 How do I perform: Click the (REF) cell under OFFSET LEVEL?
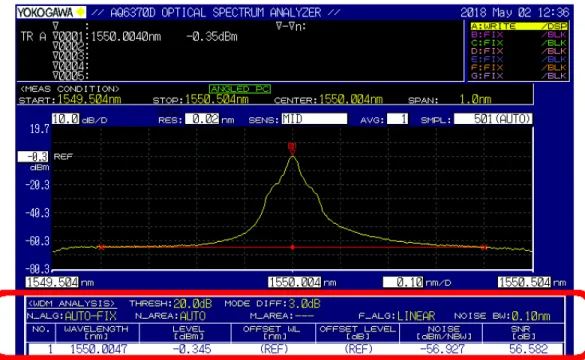tap(358, 349)
